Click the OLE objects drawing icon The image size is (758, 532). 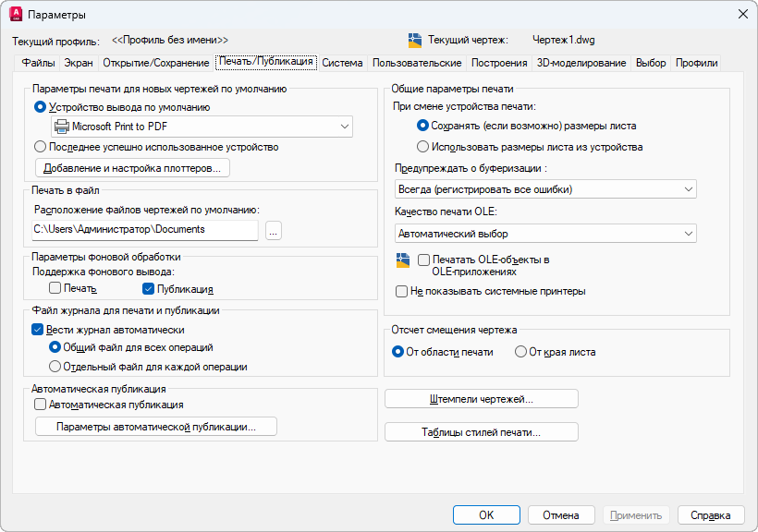coord(402,260)
